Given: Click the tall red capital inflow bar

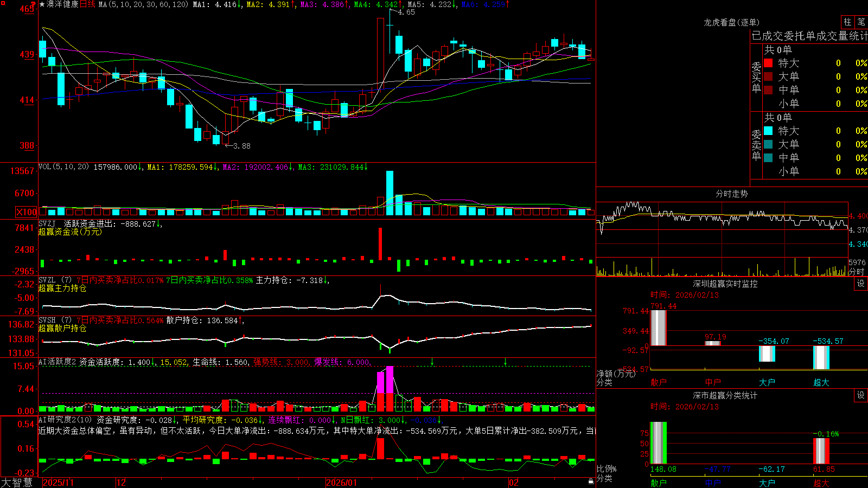Looking at the screenshot, I should [380, 243].
